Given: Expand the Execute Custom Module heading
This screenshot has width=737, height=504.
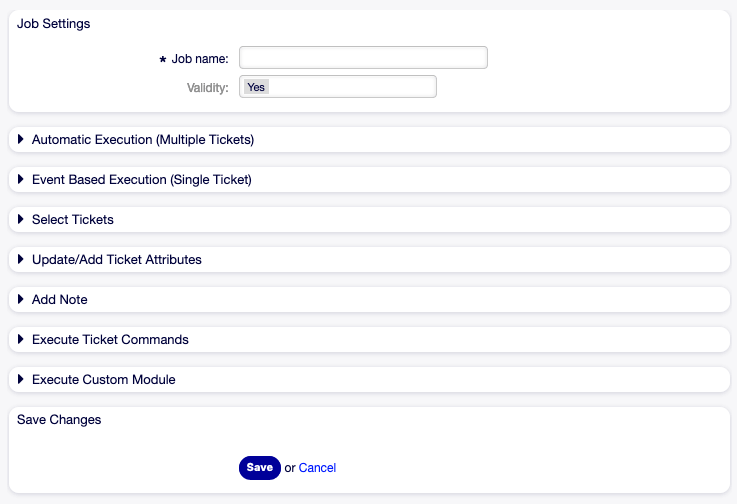Looking at the screenshot, I should (x=104, y=380).
